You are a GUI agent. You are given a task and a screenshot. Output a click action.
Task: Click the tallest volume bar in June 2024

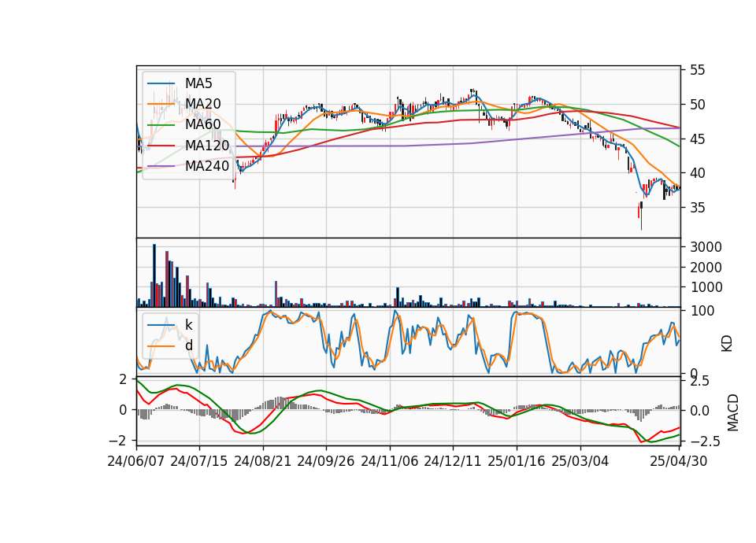154,275
